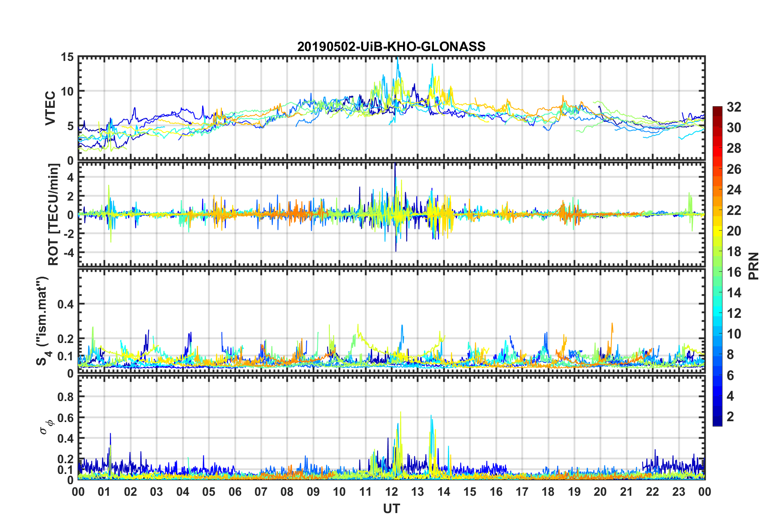Screen dimensions: 783x532
Task: Click the 17 hour tick on the UT axis
Action: 522,492
